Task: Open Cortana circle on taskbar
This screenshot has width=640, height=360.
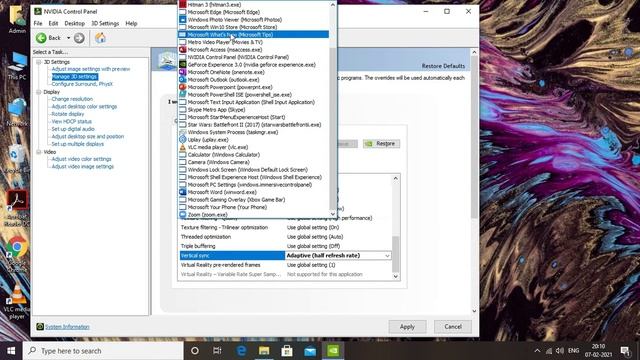Action: pyautogui.click(x=195, y=351)
